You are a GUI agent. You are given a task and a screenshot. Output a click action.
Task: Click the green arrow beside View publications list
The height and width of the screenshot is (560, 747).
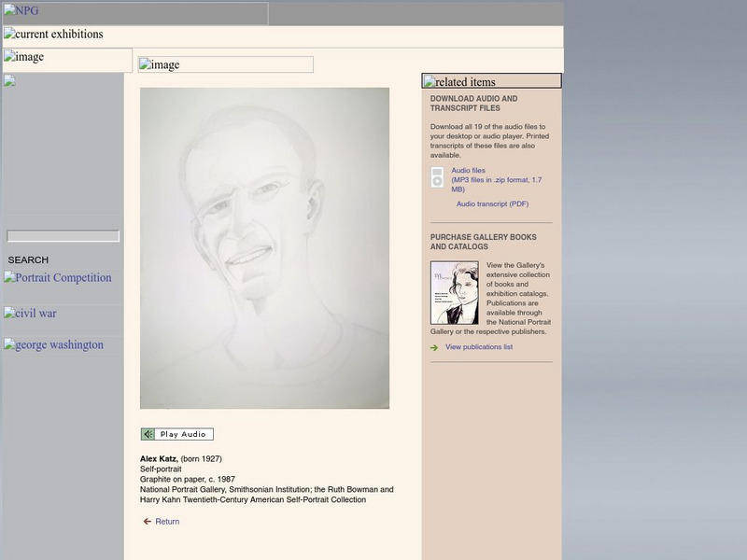coord(434,347)
